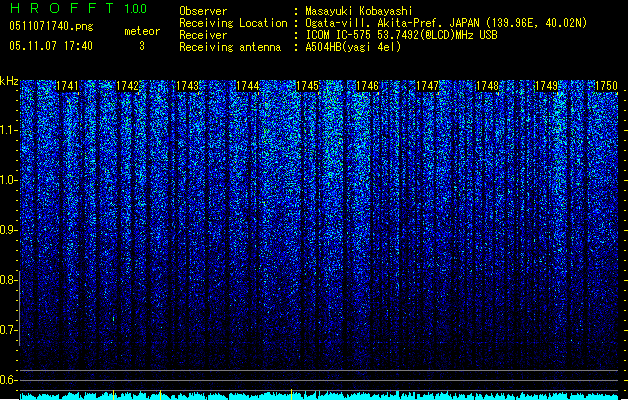Click the filename 0511071740.png
Screen dimensions: 629x400
pos(51,26)
